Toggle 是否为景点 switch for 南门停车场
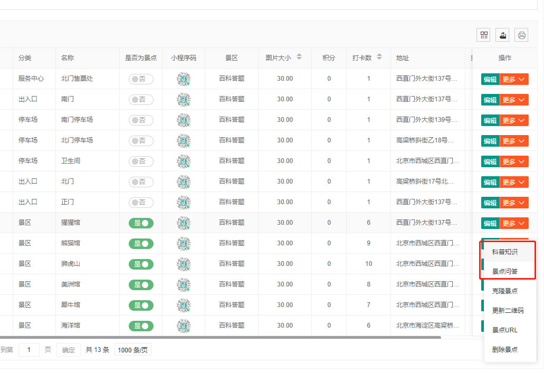544x392 pixels. pos(141,120)
